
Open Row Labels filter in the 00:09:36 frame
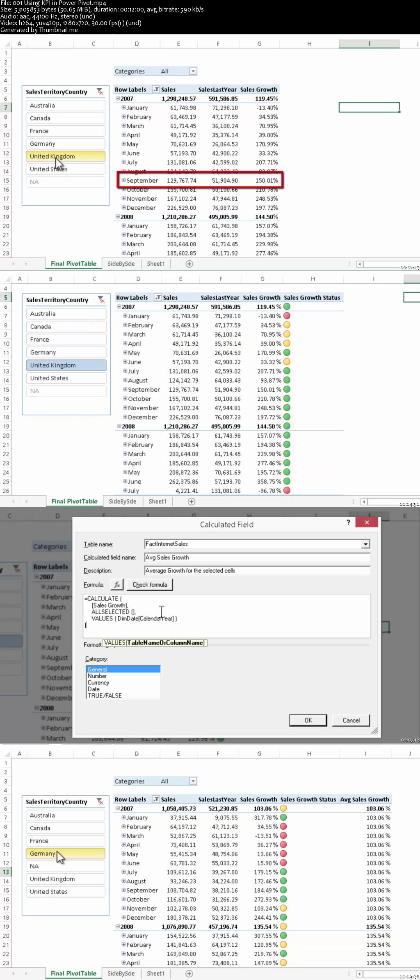point(156,799)
